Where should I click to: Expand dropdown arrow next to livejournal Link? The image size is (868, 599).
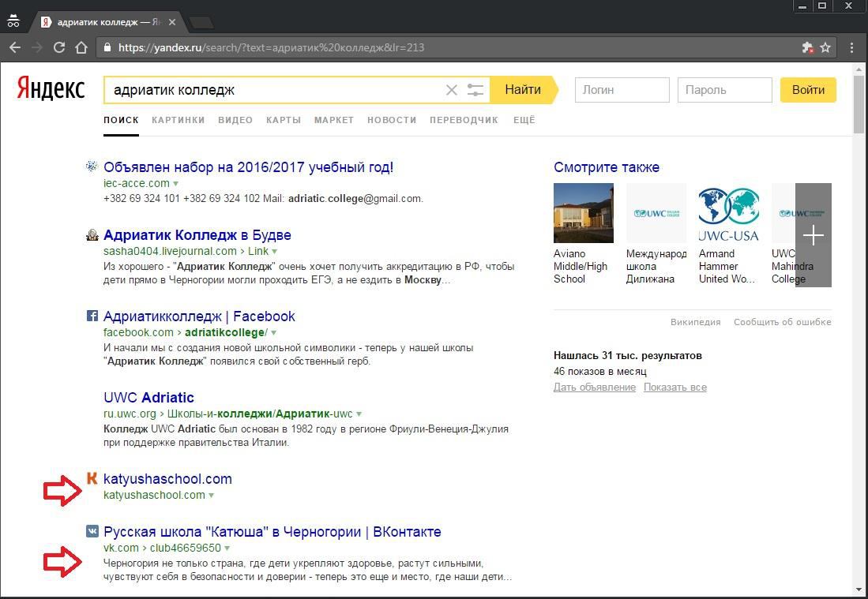pyautogui.click(x=275, y=252)
